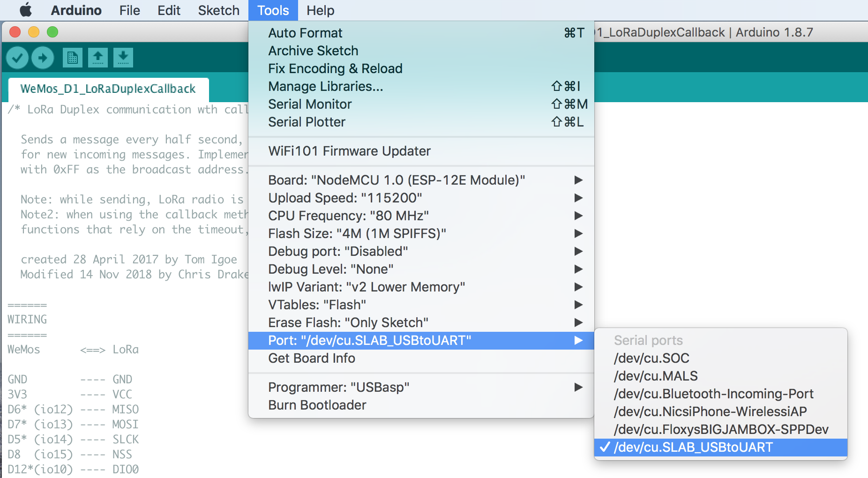Expand the Upload Speed 115200 submenu
Screen dimensions: 868x478
[421, 198]
